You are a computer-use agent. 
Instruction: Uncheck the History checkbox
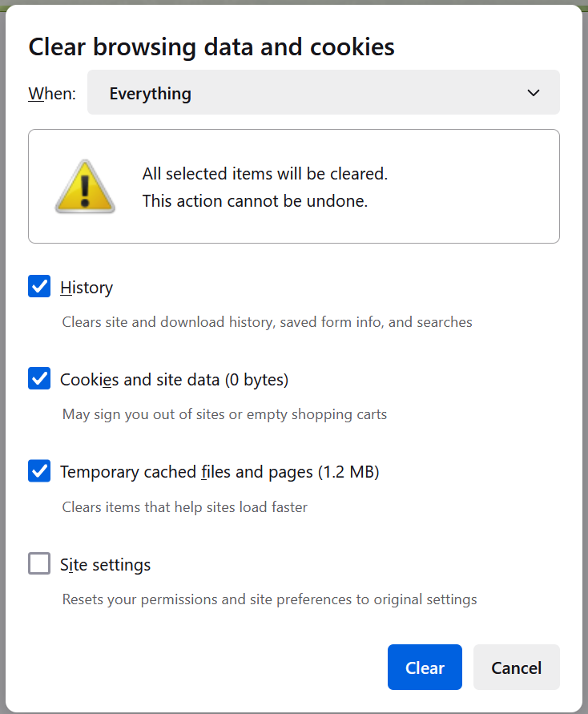[x=39, y=286]
